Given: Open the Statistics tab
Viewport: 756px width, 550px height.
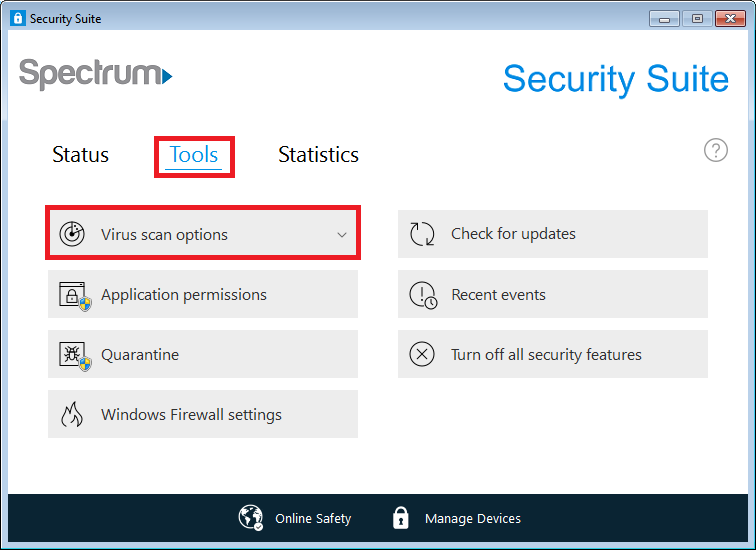Looking at the screenshot, I should (318, 155).
